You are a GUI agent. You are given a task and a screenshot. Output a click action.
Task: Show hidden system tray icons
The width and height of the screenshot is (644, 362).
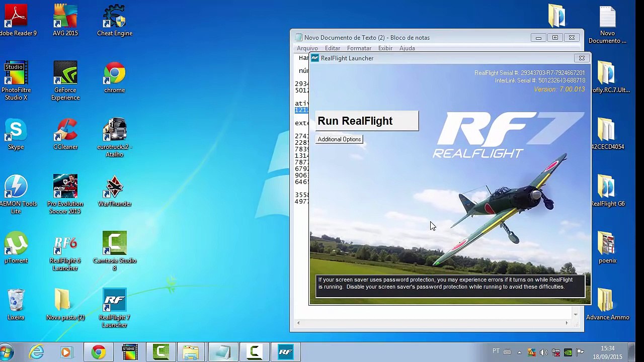(519, 352)
